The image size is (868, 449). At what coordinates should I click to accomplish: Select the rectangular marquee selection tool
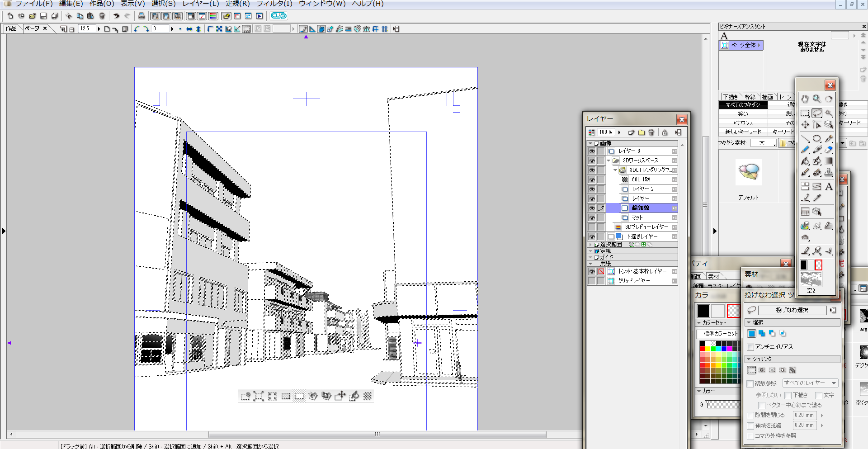[805, 113]
